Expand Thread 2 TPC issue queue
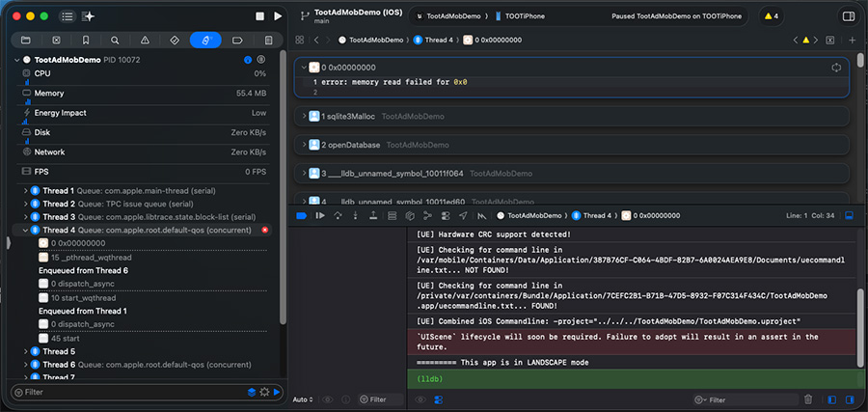The image size is (868, 412). 25,204
